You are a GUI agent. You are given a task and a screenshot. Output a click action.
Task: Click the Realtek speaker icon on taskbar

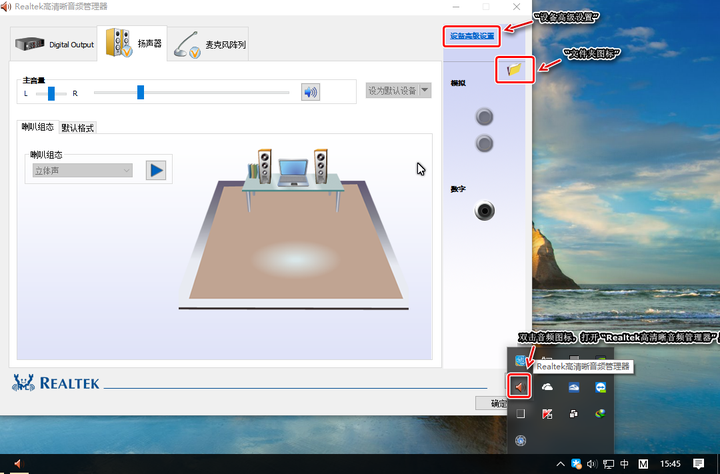17,463
